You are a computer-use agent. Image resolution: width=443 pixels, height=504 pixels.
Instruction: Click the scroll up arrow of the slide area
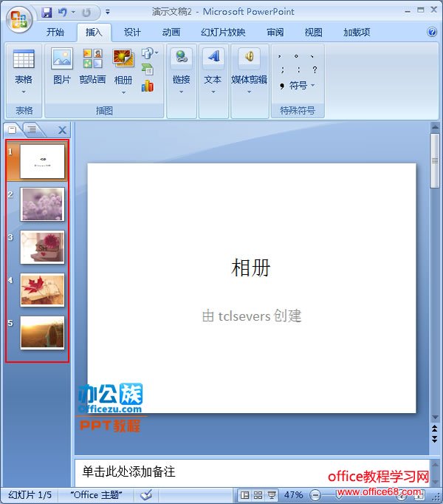pyautogui.click(x=435, y=128)
